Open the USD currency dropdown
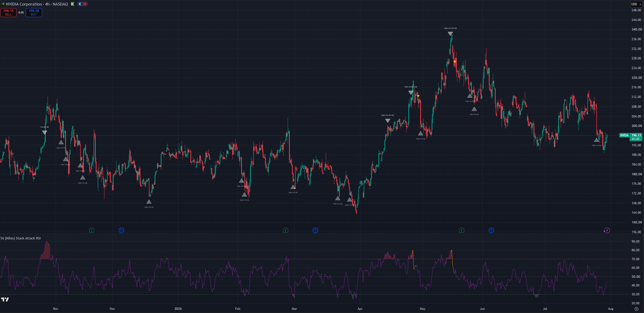The height and width of the screenshot is (313, 644). [637, 4]
